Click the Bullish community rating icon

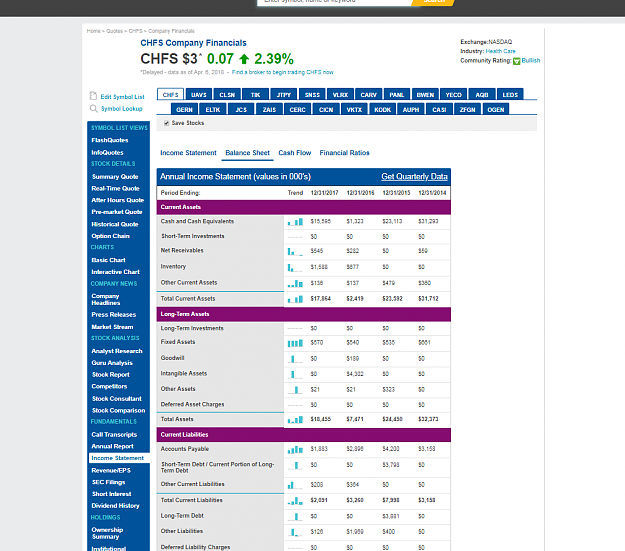tap(516, 61)
